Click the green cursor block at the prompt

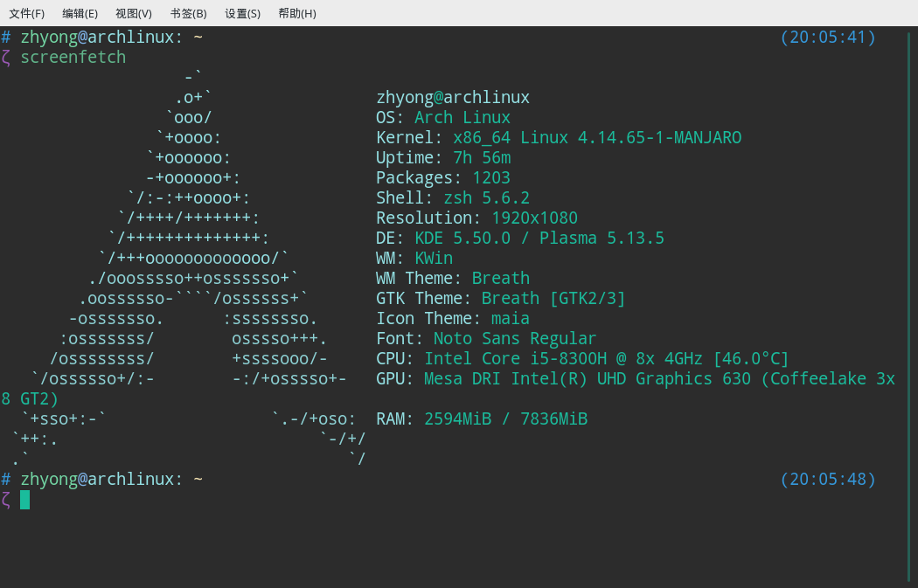tap(25, 500)
